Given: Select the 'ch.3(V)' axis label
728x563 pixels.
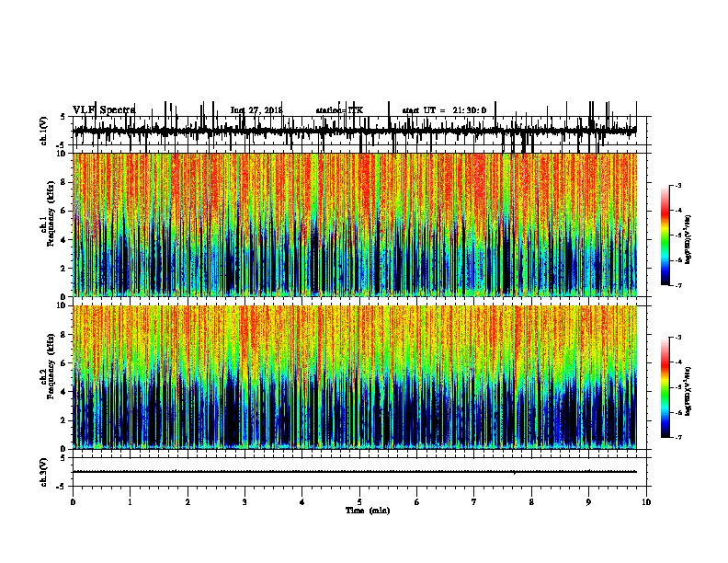Looking at the screenshot, I should [44, 472].
